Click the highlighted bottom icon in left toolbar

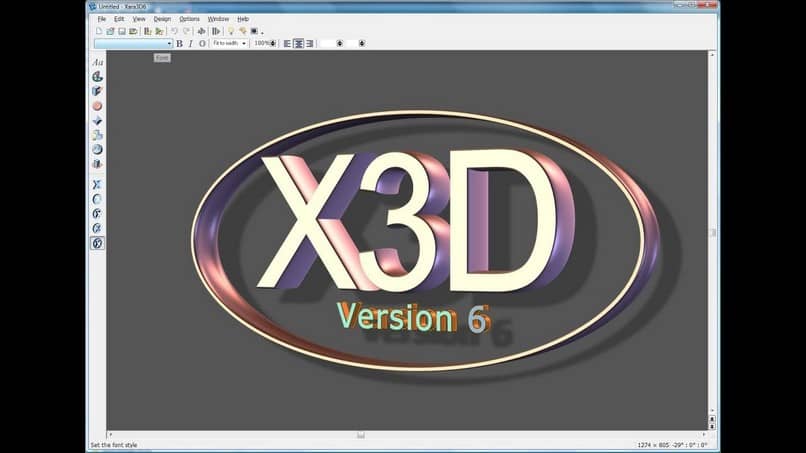pos(97,243)
